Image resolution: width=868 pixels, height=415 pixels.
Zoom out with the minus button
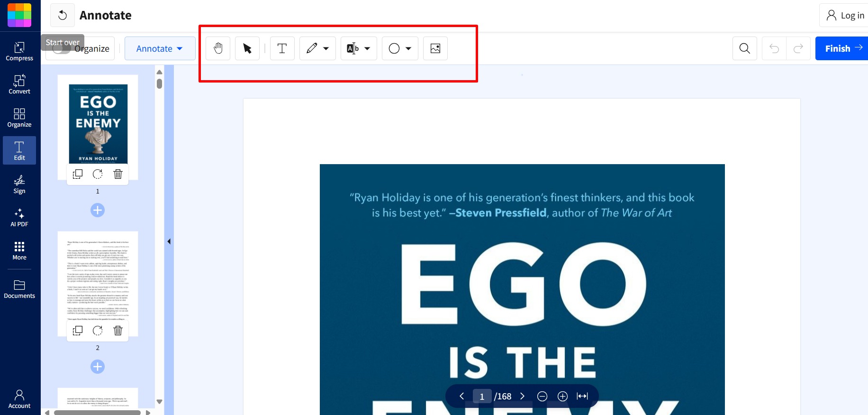(542, 396)
